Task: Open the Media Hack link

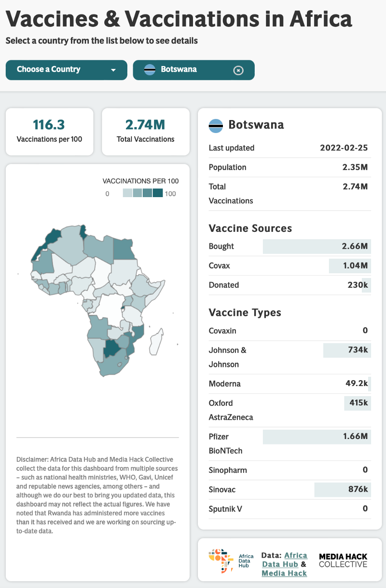Action: click(x=284, y=573)
